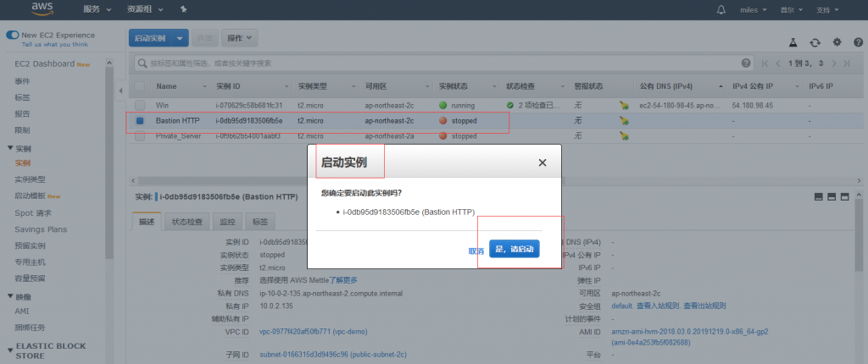Viewport: 868px width, 364px height.
Task: Open the help question mark icon
Action: (x=858, y=42)
